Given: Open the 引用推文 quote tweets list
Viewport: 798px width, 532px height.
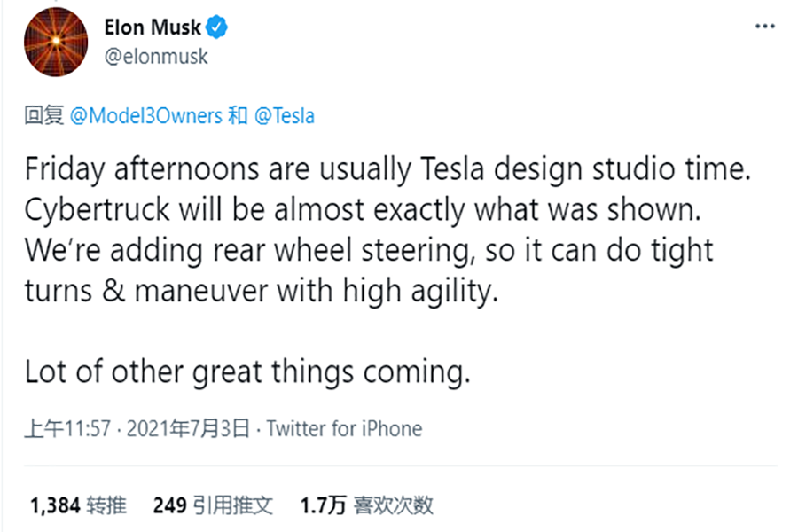Looking at the screenshot, I should point(233,505).
